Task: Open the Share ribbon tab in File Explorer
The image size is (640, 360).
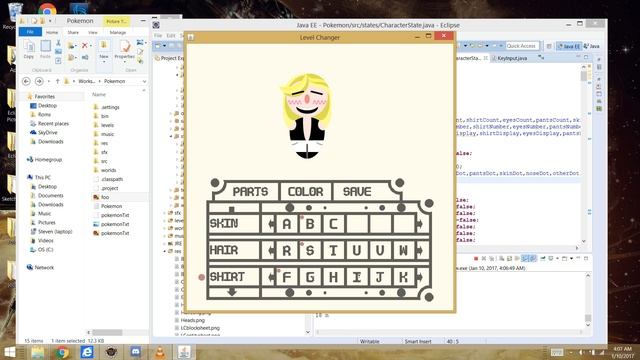Action: tap(73, 32)
